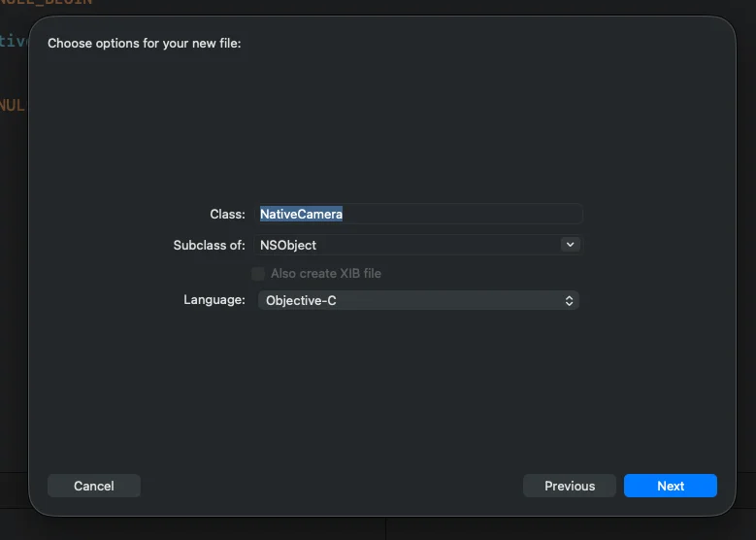Click the NSObject text in Subclass field
756x540 pixels.
pyautogui.click(x=288, y=245)
